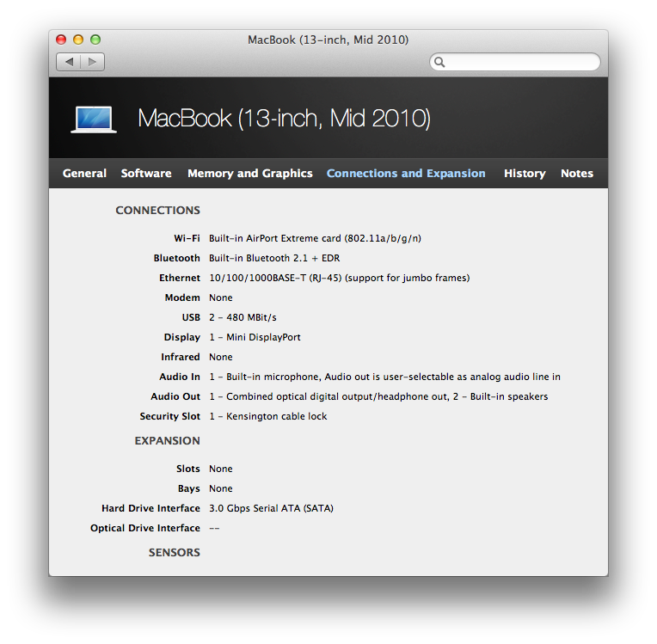Switch to the Notes tab
This screenshot has width=657, height=644.
tap(577, 173)
